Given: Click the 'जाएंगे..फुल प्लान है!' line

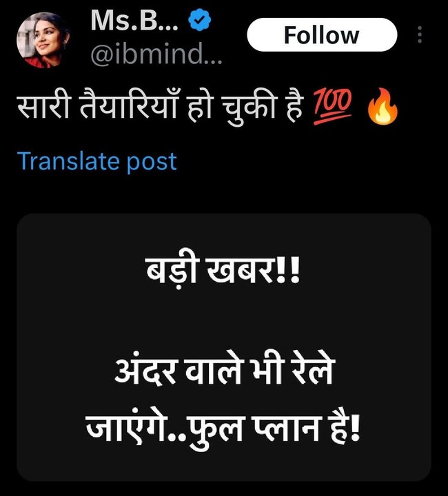Looking at the screenshot, I should (223, 428).
